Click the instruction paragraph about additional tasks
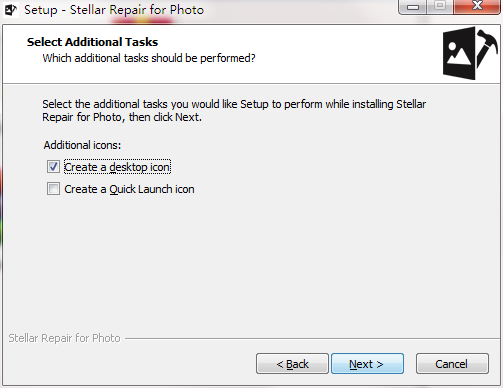503x388 pixels. coord(234,111)
